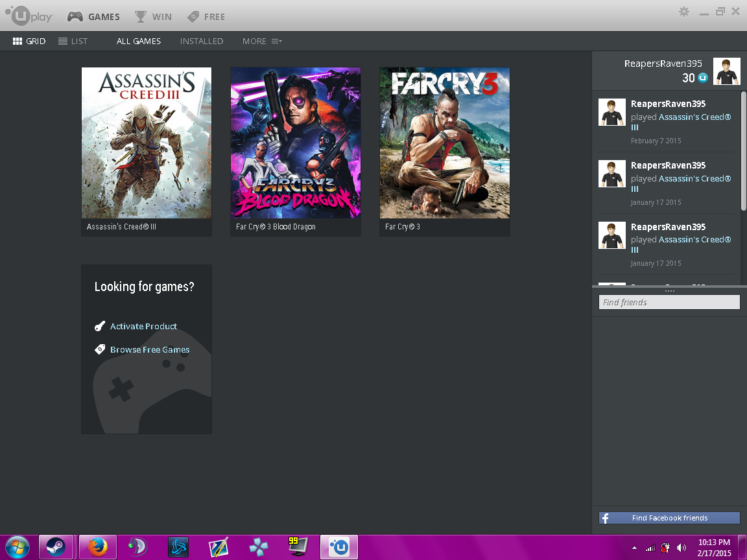The height and width of the screenshot is (560, 747).
Task: Open Far Cry 3 Blood Dragon cover
Action: tap(296, 143)
